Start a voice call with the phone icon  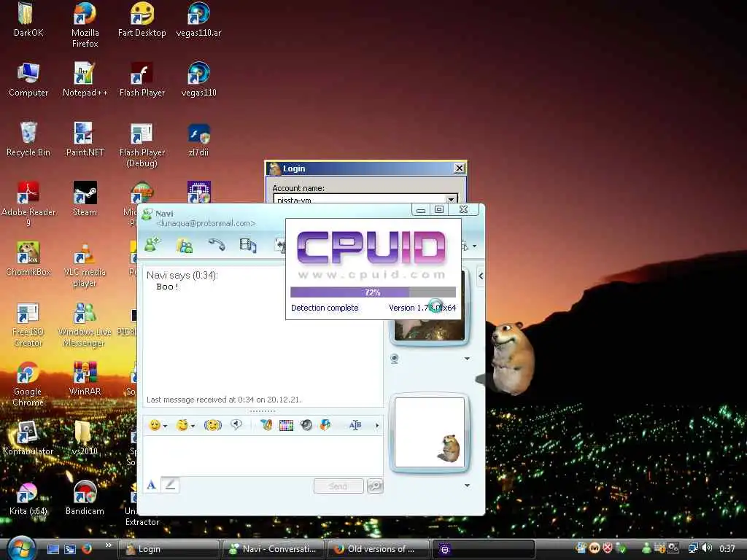pyautogui.click(x=217, y=245)
